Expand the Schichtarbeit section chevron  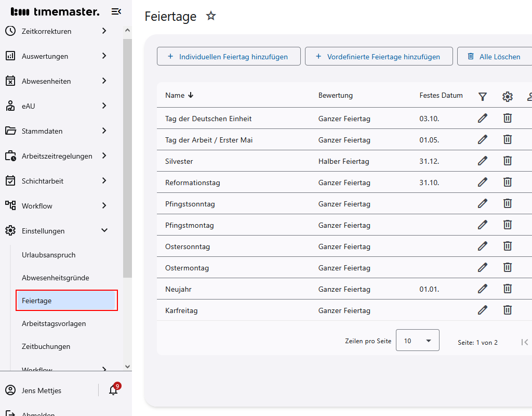pyautogui.click(x=104, y=180)
